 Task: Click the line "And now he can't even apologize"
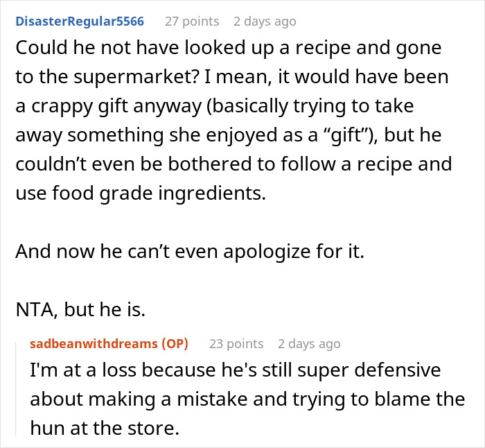[190, 250]
